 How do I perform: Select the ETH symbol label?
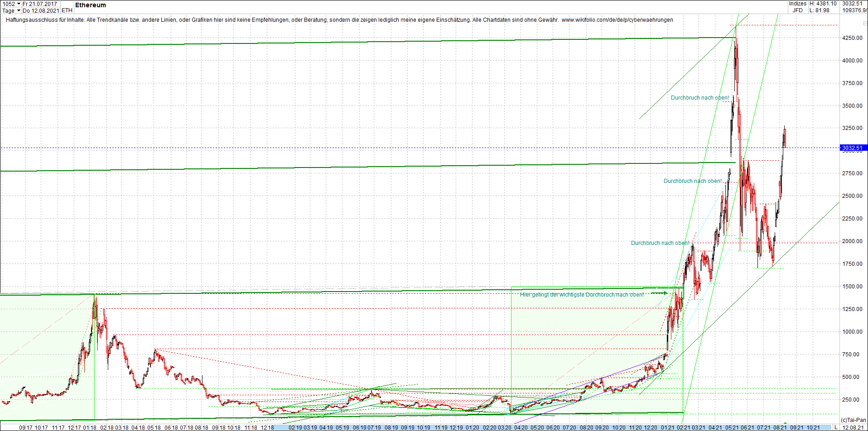[67, 10]
